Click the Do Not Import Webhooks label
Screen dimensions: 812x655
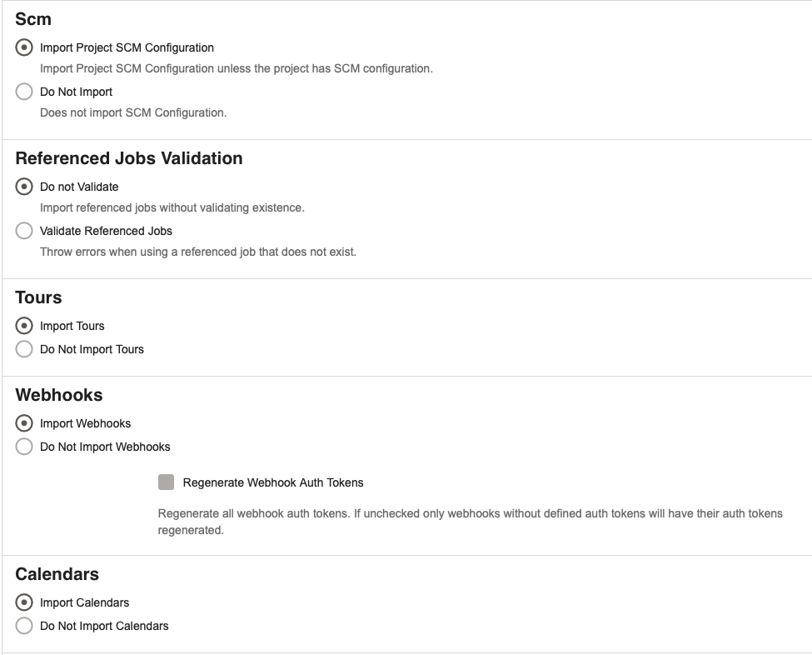pyautogui.click(x=105, y=447)
